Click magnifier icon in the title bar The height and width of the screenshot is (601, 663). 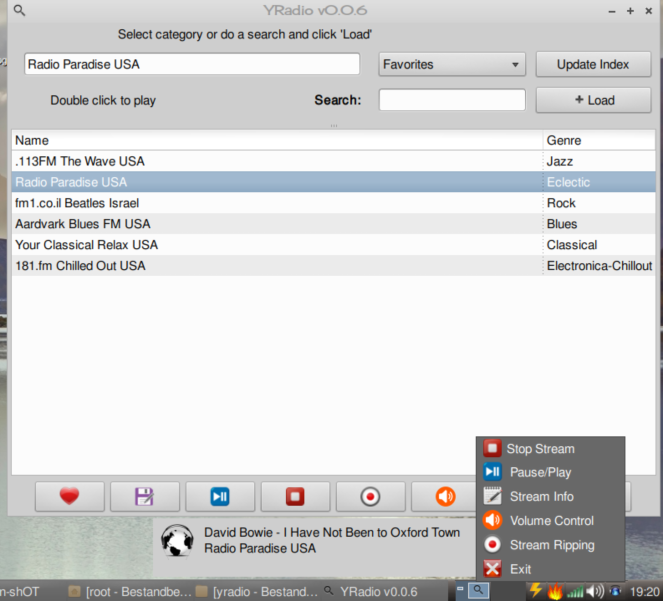[19, 11]
